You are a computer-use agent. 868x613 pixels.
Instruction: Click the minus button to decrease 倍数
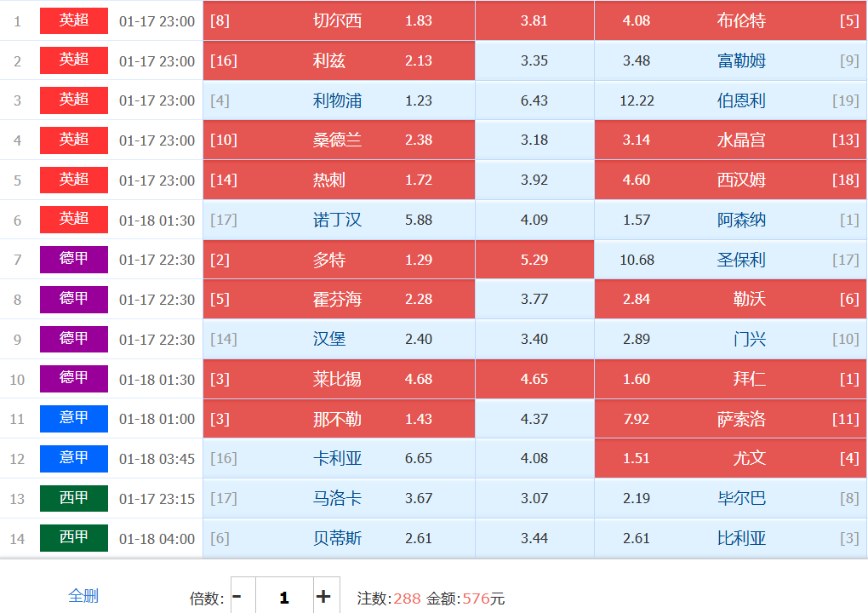point(237,597)
